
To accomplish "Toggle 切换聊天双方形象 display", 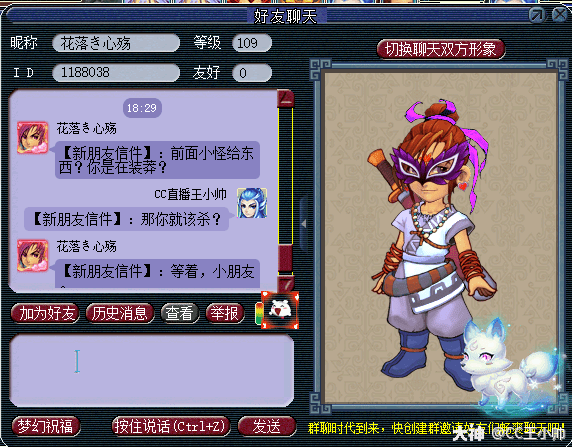I will tap(441, 49).
